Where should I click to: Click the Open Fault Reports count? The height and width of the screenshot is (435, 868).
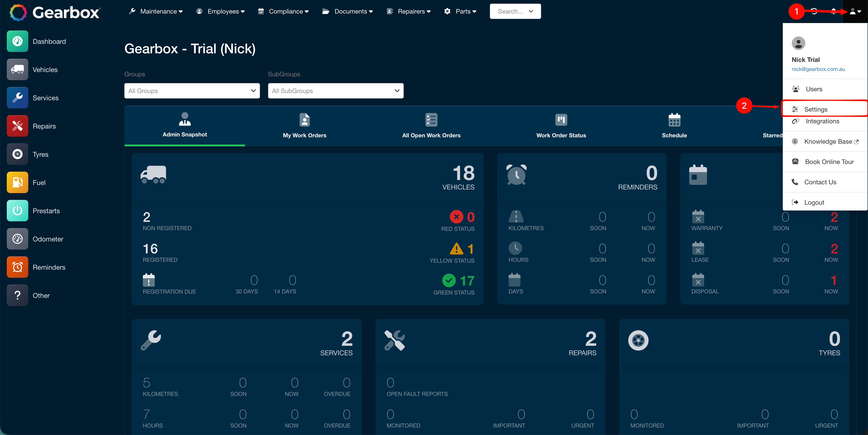[390, 383]
